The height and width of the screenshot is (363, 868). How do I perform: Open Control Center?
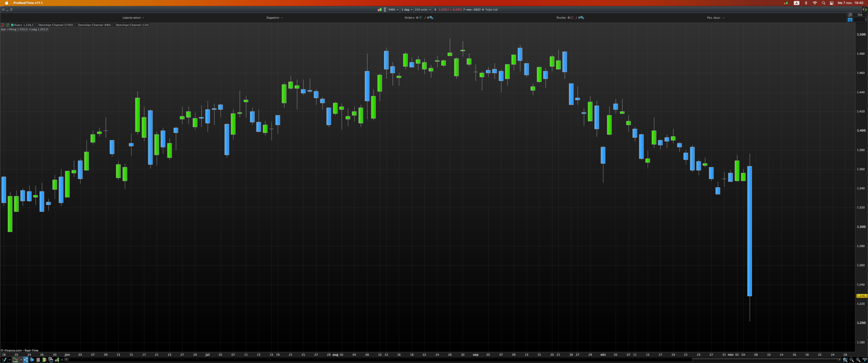(x=832, y=3)
